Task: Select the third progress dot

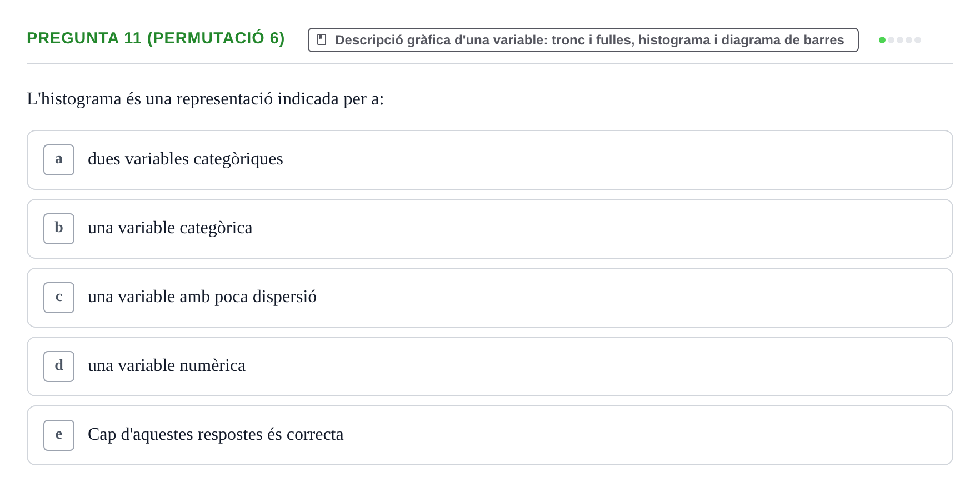Action: [900, 40]
